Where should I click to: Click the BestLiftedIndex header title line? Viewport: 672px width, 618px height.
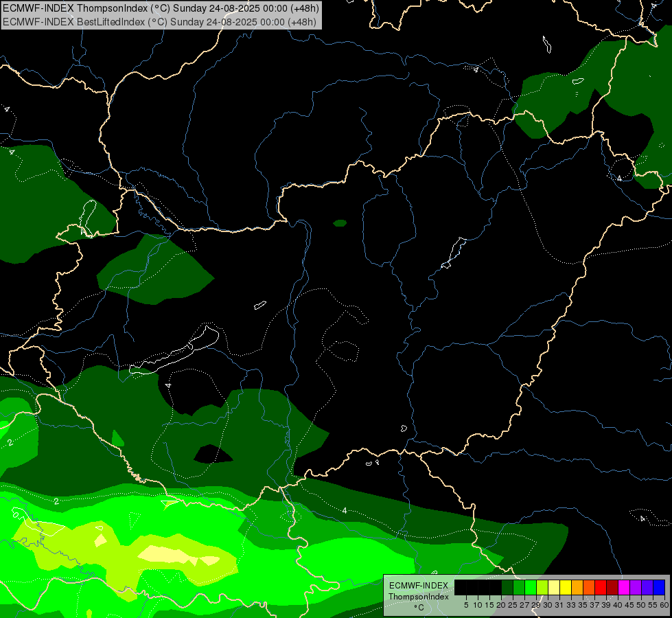(x=159, y=22)
